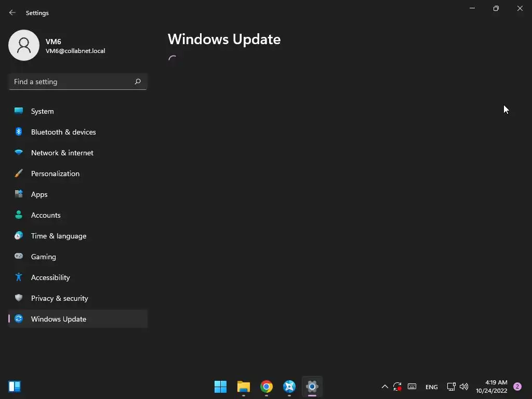
Task: Click the magnifier search icon
Action: click(137, 82)
